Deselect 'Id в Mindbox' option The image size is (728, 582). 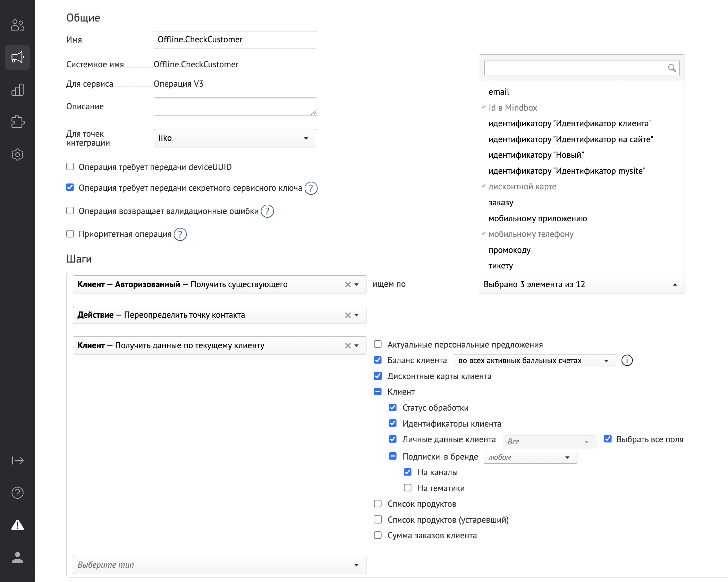(x=582, y=108)
